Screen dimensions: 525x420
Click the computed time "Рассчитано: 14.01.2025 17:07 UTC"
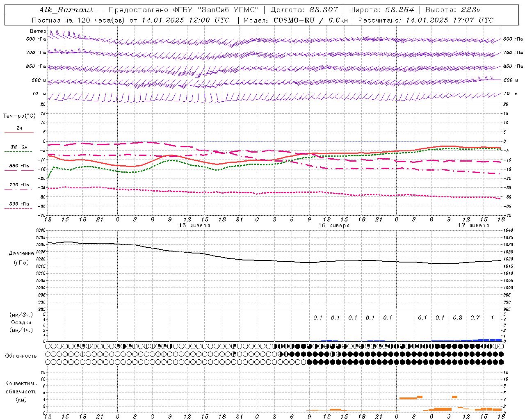(x=426, y=20)
